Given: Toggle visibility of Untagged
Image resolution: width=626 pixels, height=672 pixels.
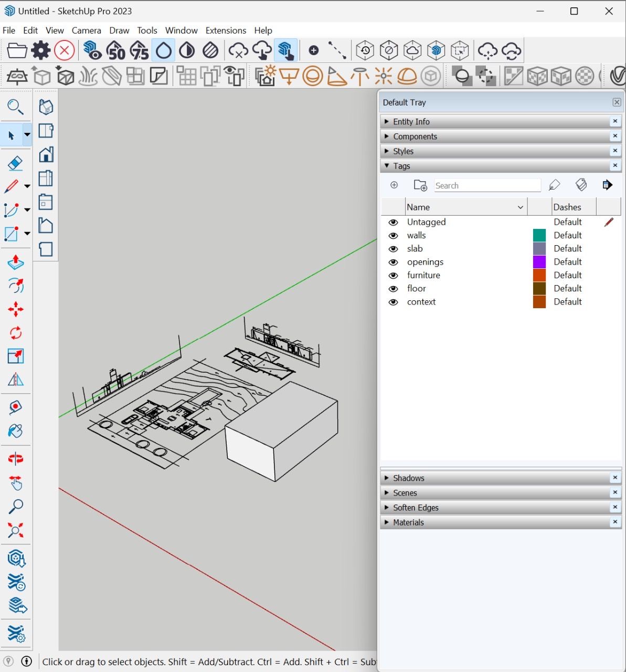Looking at the screenshot, I should click(393, 222).
